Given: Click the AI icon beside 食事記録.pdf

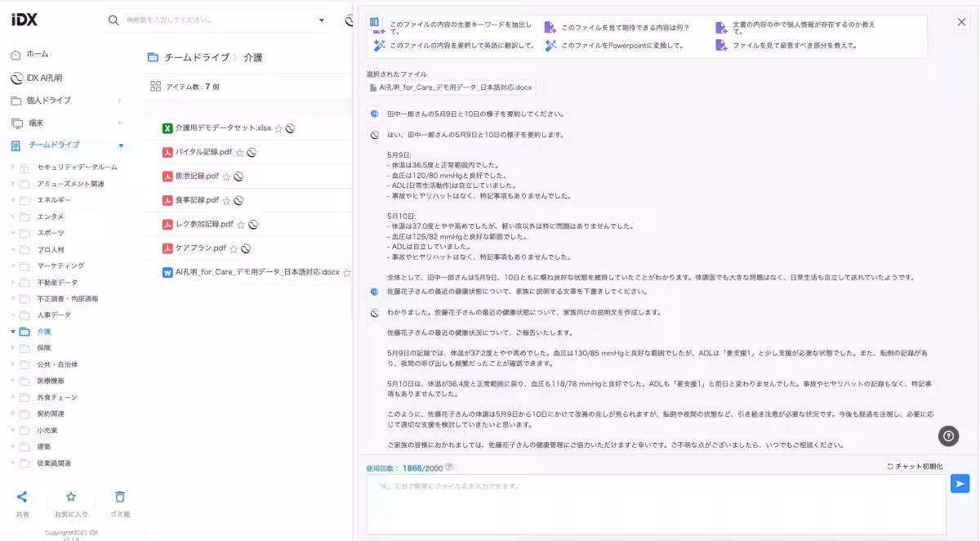Looking at the screenshot, I should coord(238,199).
